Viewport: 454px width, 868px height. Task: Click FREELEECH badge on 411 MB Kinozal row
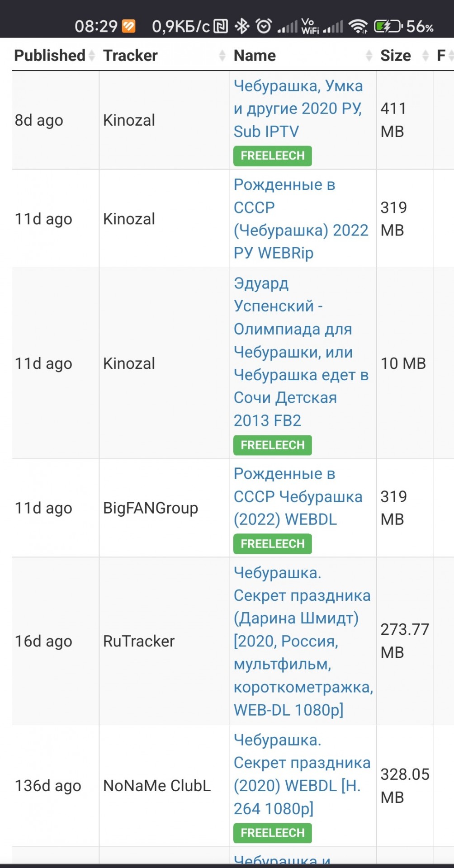273,156
